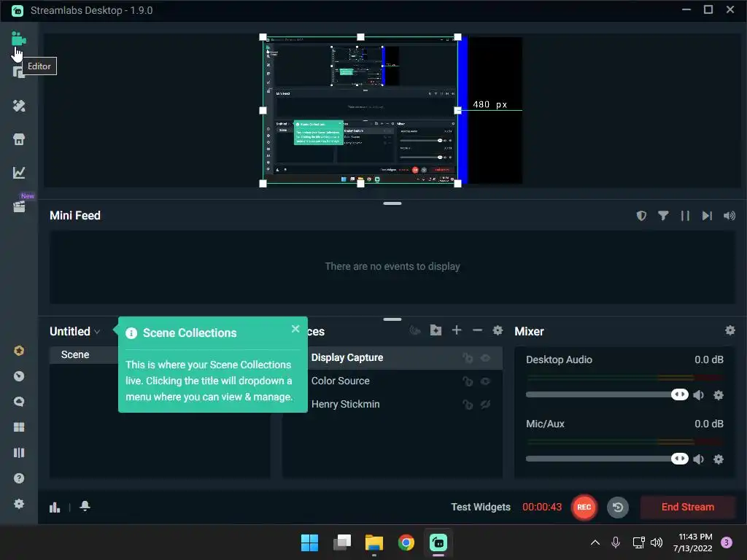Click the Mic/Aux 0.0 dB value
This screenshot has width=747, height=560.
click(x=709, y=424)
